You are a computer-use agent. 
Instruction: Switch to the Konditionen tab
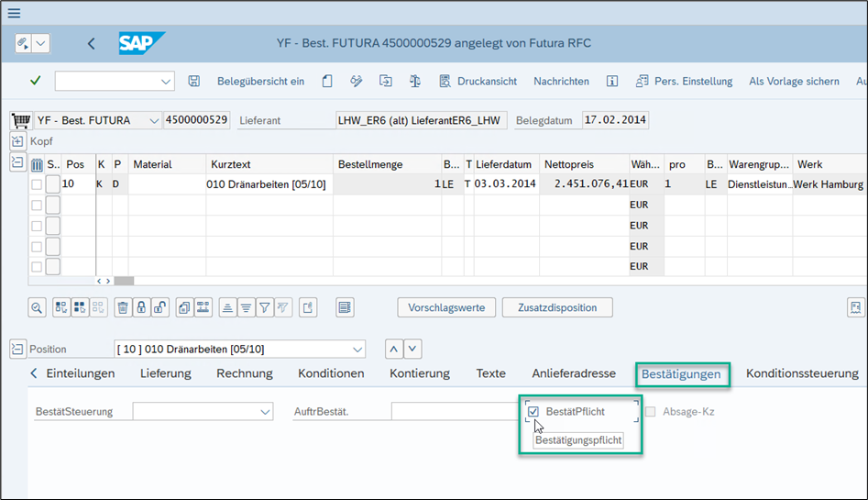(x=331, y=373)
